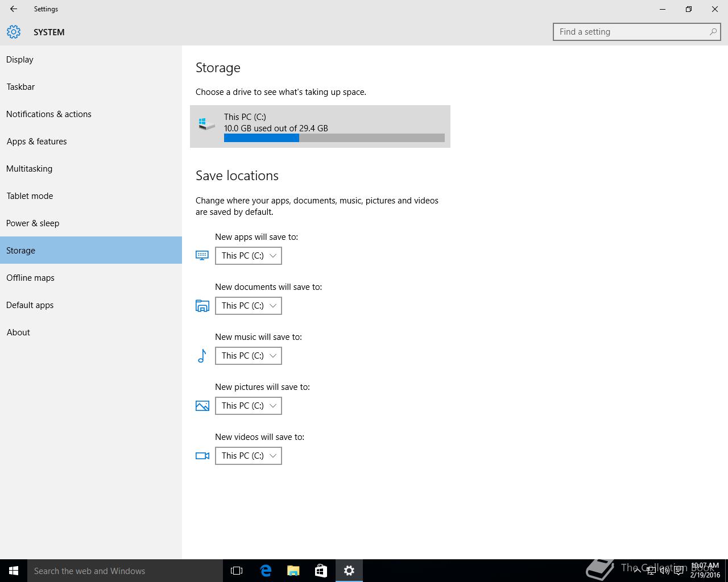Click the C: drive usage progress bar
The image size is (728, 582).
pyautogui.click(x=334, y=138)
